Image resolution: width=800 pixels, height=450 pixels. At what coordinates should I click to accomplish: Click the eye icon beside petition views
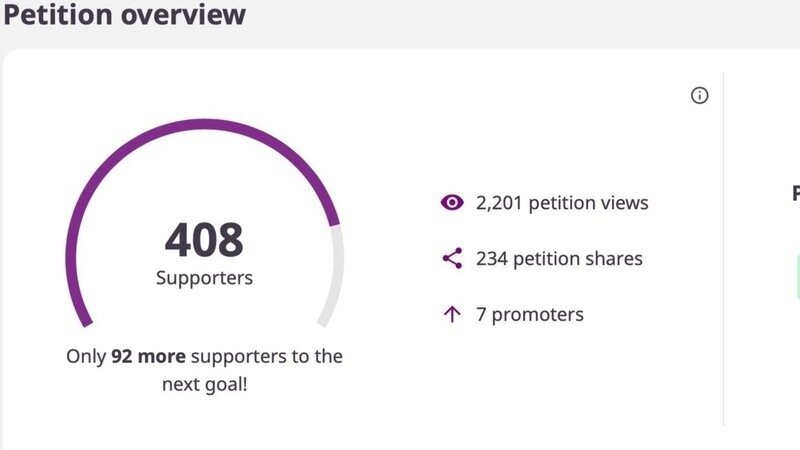click(452, 203)
